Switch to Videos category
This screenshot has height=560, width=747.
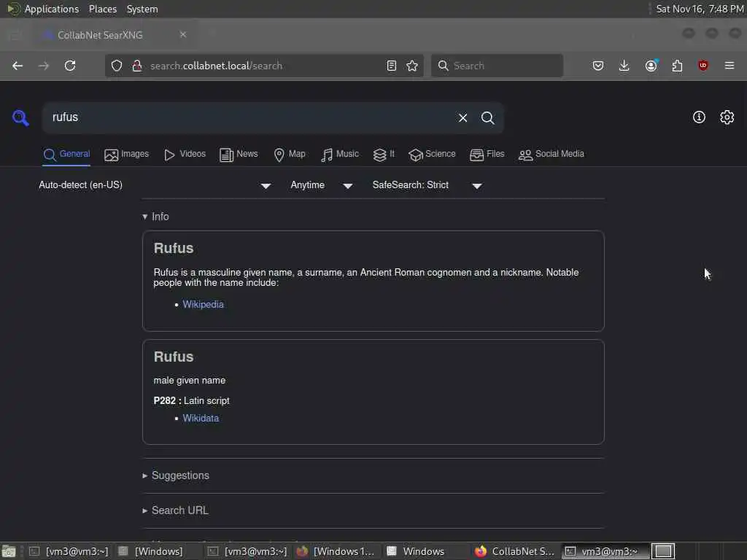185,155
